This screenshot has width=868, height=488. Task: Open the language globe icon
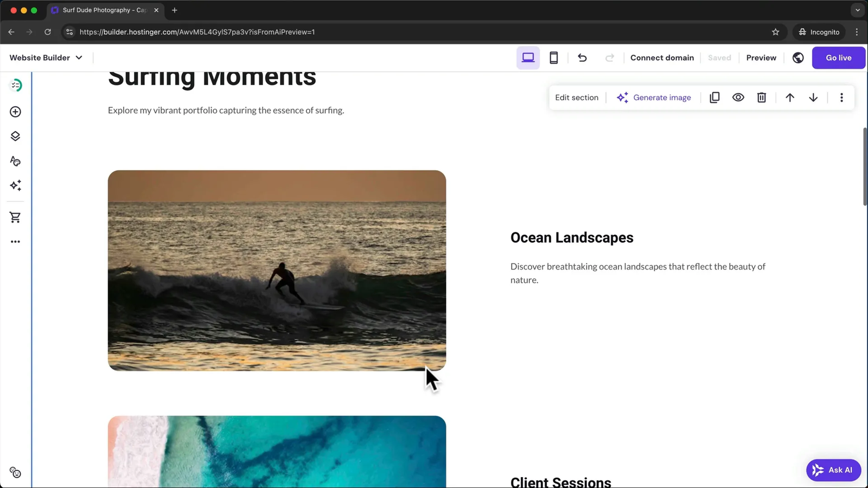798,58
